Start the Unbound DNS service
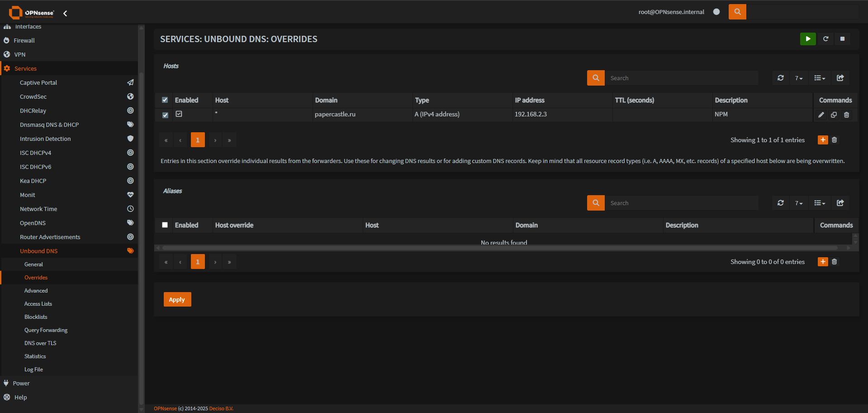 tap(808, 39)
